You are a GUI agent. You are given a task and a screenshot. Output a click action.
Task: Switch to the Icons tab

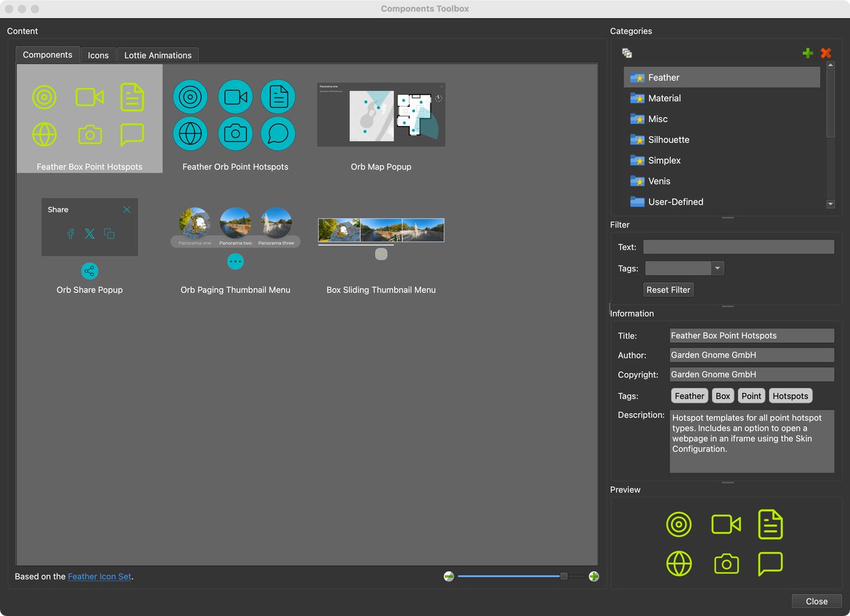[x=98, y=55]
